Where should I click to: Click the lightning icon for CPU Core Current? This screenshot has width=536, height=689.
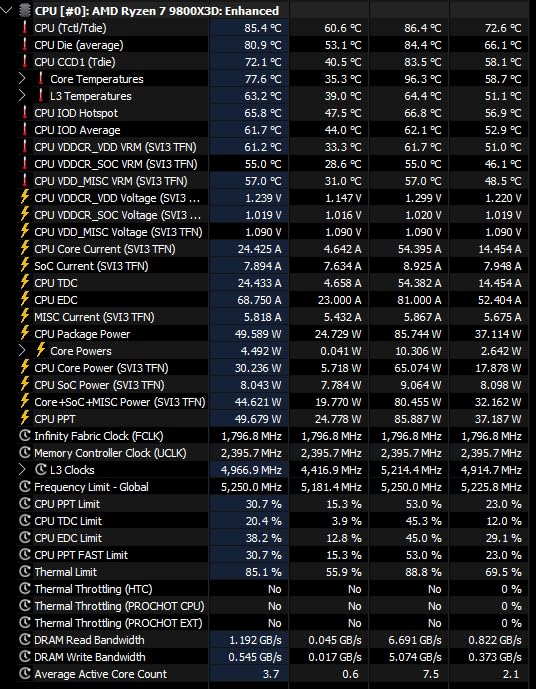tap(25, 249)
